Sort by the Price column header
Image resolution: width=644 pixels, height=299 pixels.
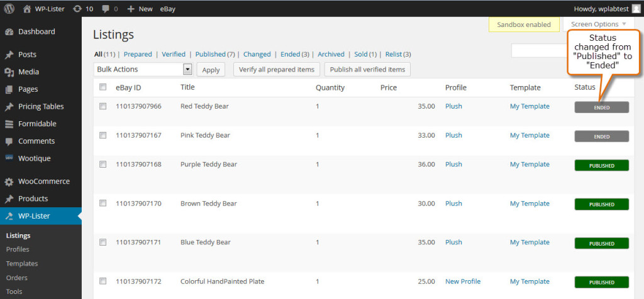coord(389,87)
